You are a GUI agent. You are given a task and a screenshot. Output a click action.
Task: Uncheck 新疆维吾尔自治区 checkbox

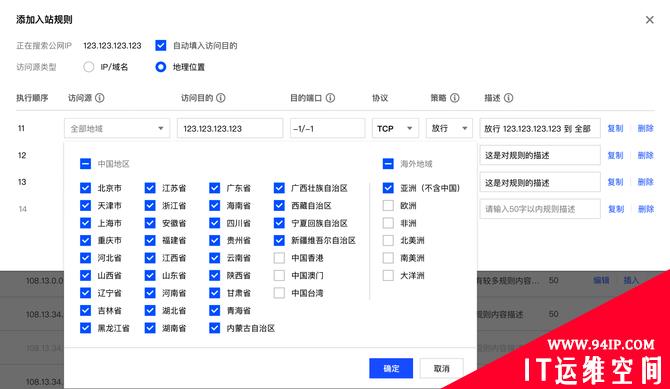coord(279,241)
